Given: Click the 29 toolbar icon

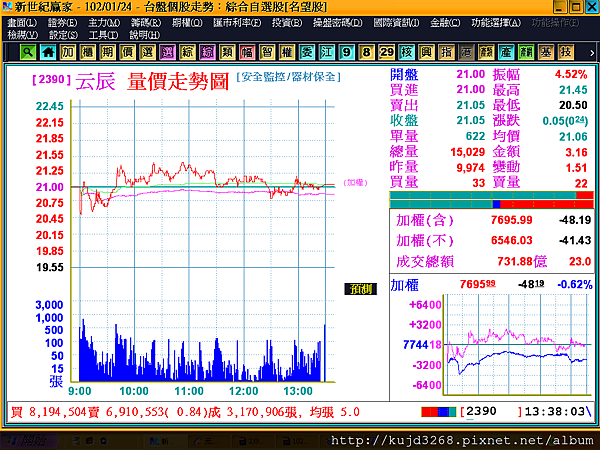Looking at the screenshot, I should [386, 52].
